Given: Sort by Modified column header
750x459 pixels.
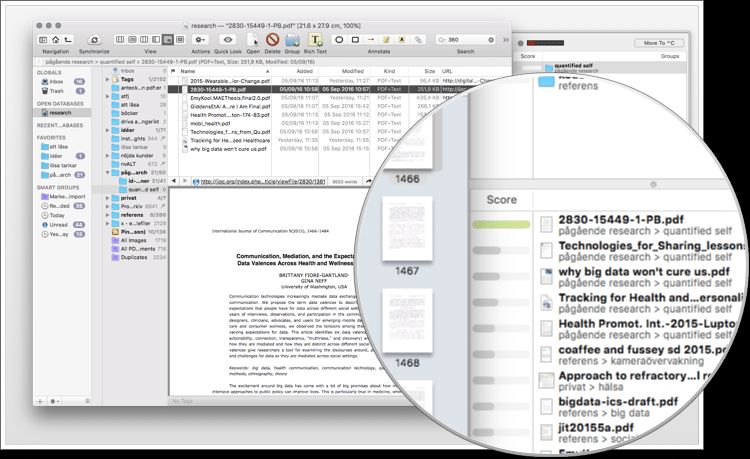Looking at the screenshot, I should click(x=353, y=72).
